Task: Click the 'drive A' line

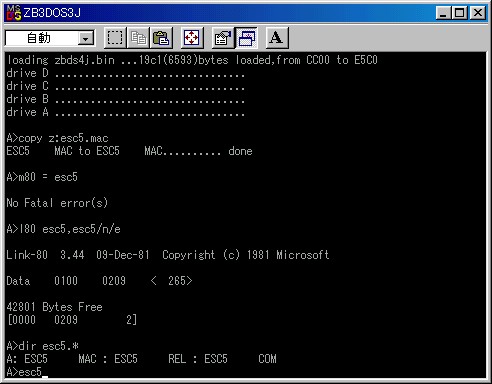Action: pyautogui.click(x=126, y=112)
